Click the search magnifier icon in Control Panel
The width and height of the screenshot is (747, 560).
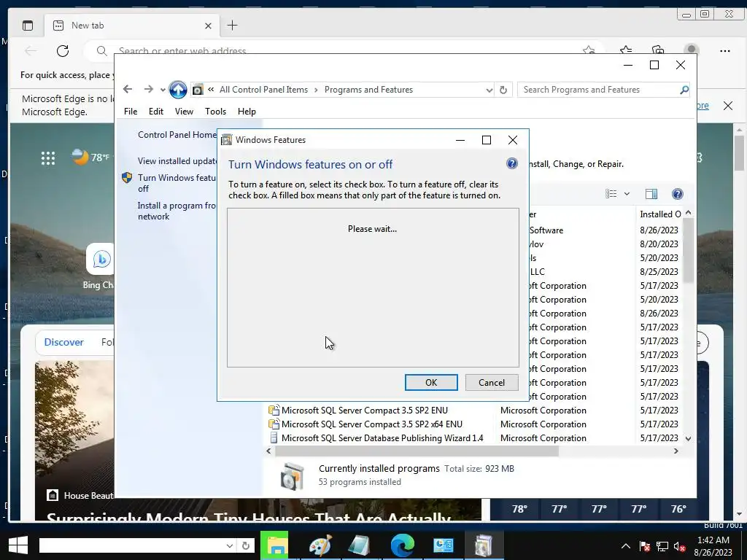click(684, 90)
